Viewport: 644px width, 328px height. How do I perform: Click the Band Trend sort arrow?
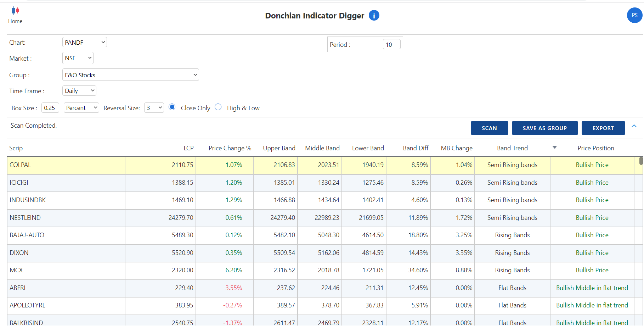[x=555, y=148]
